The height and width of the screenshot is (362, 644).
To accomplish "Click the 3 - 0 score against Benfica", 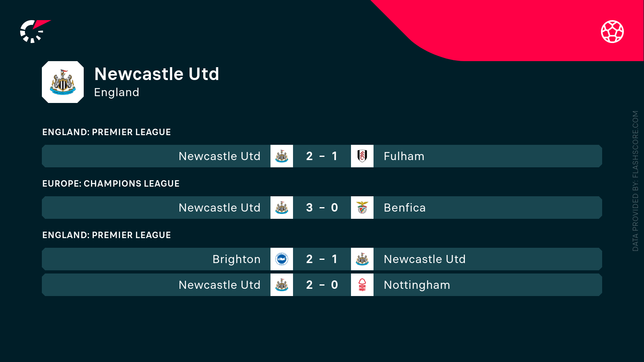I will click(x=322, y=208).
